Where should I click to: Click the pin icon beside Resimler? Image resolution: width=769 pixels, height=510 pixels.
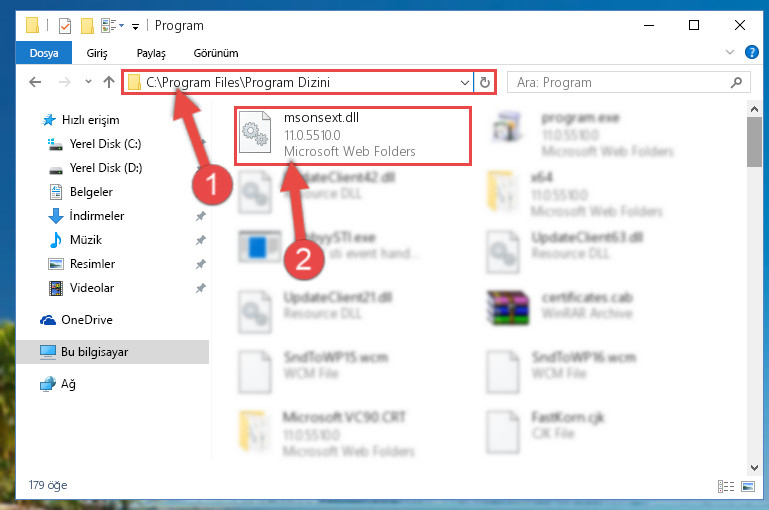[200, 264]
